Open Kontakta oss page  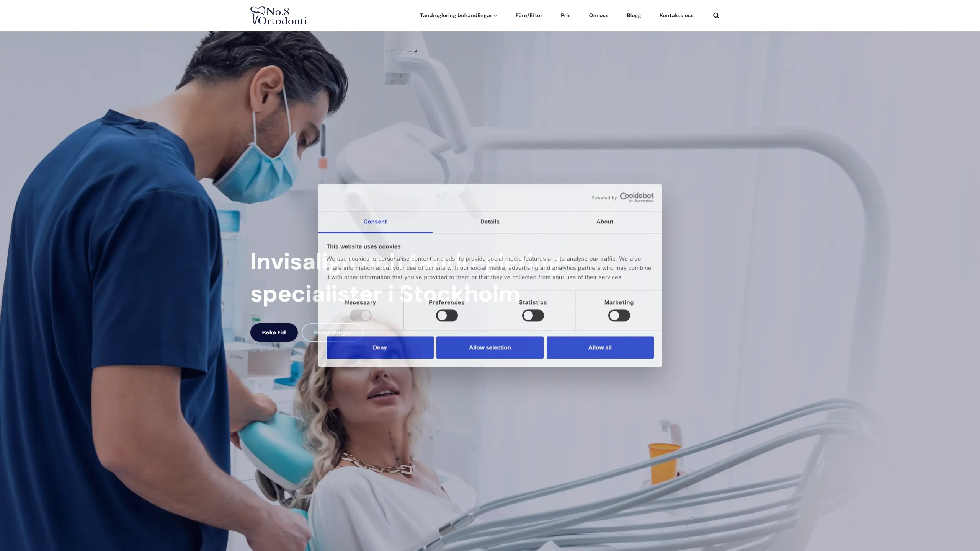(676, 15)
